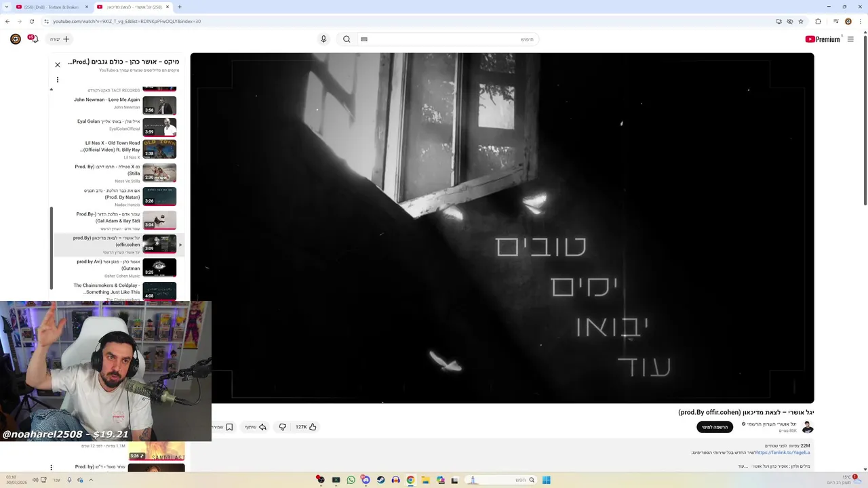Screen dimensions: 868x488
Task: Go to YouTube Premium home logo
Action: (x=823, y=39)
